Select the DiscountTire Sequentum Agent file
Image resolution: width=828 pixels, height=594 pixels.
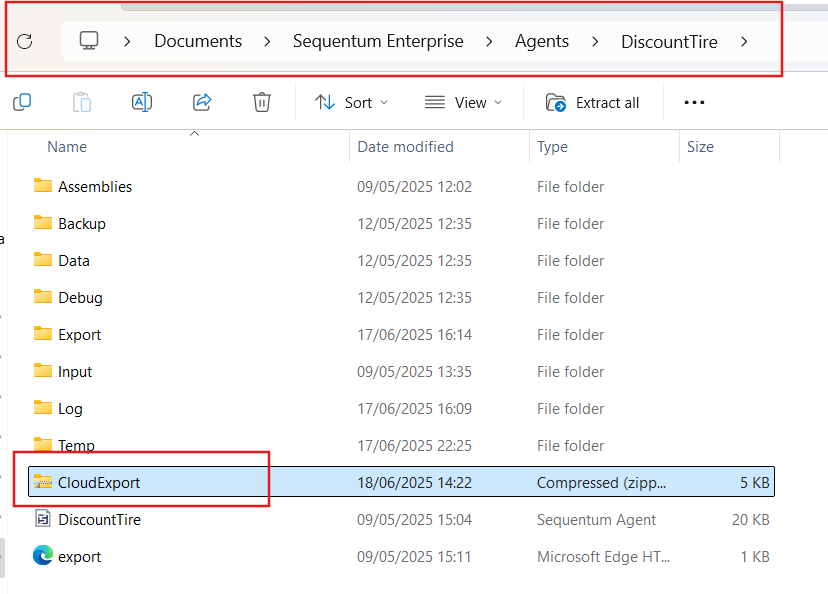point(99,519)
